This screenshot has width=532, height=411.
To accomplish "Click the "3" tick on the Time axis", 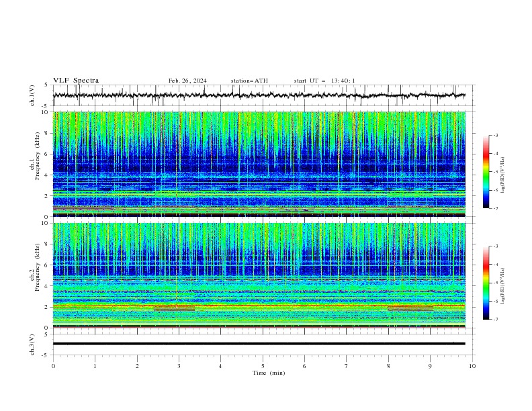I will click(179, 366).
